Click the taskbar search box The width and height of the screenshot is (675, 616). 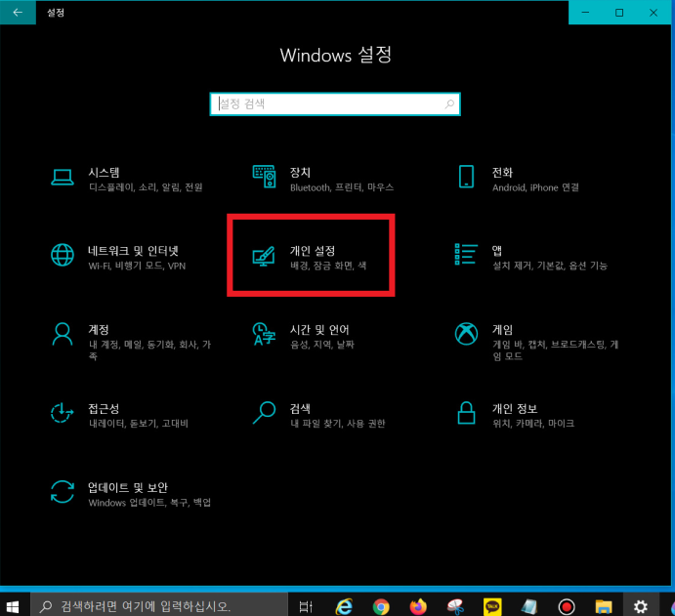point(159,606)
